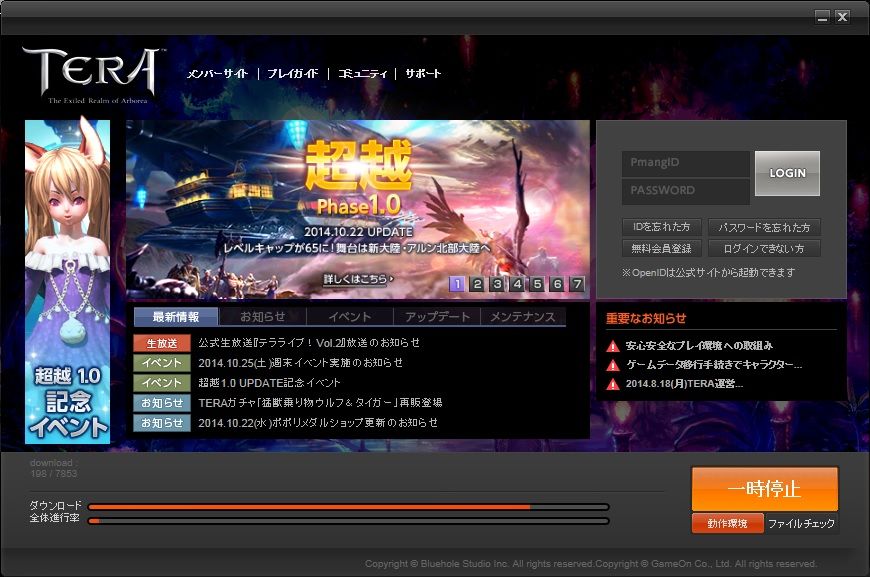The image size is (870, 577).
Task: Select banner slide 1
Action: (457, 284)
